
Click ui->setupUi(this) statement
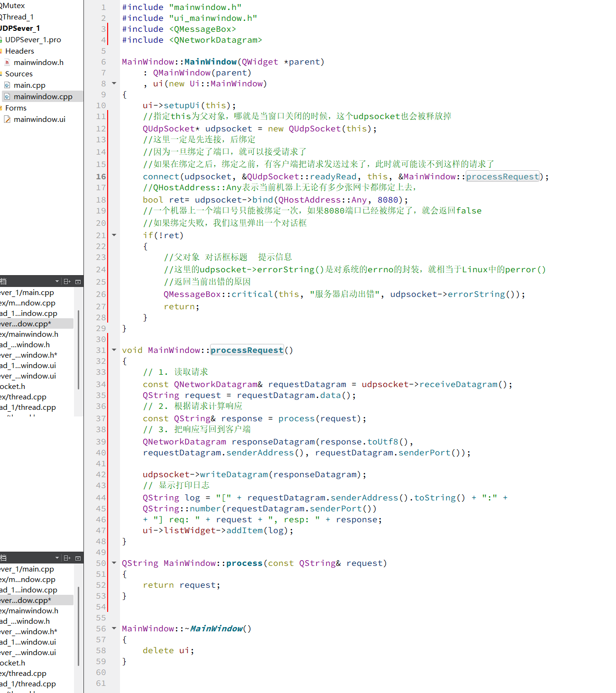pos(189,105)
